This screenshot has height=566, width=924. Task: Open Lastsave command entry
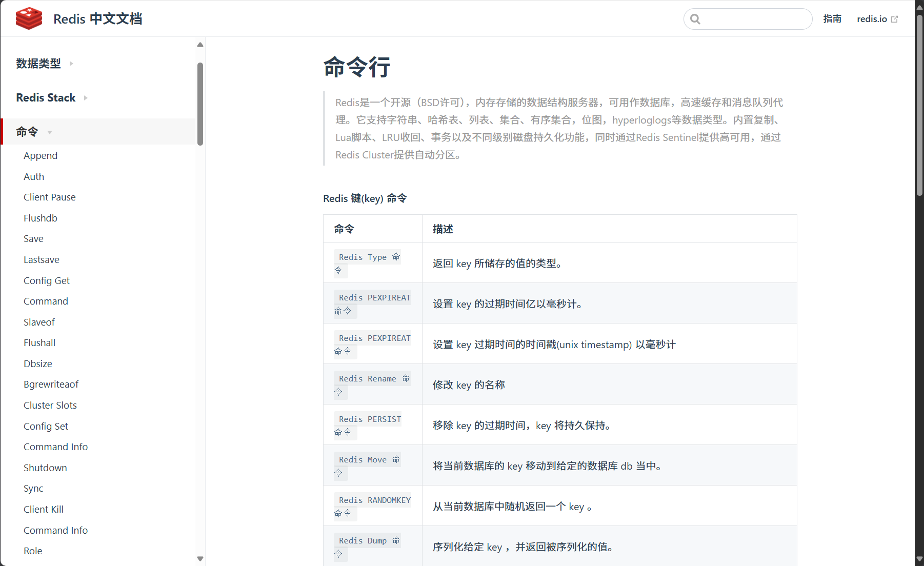click(x=42, y=259)
